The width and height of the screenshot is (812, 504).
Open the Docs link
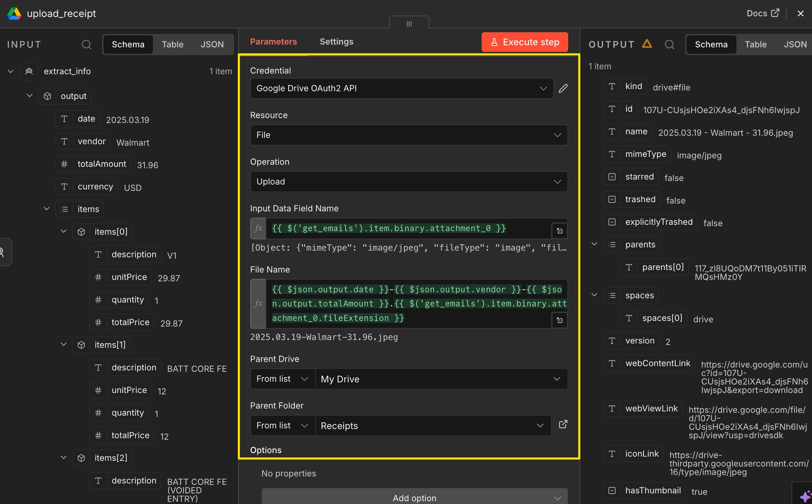[763, 13]
